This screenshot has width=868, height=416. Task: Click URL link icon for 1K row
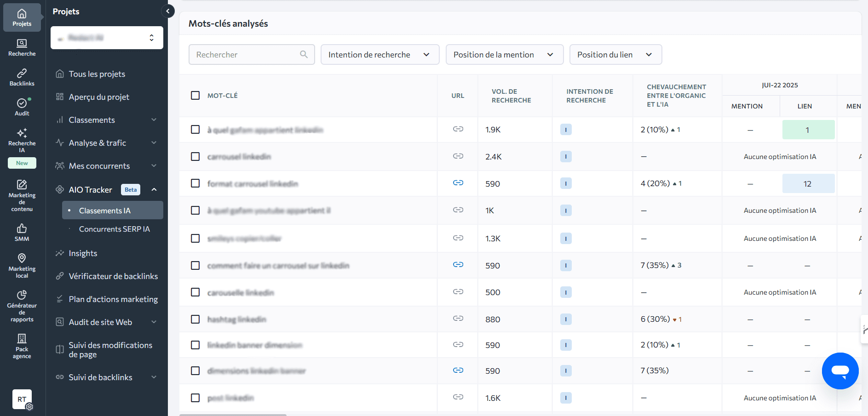[458, 210]
